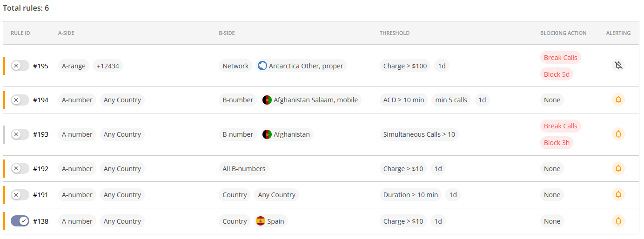
Task: Click the alert bell for rule #138
Action: pos(618,221)
